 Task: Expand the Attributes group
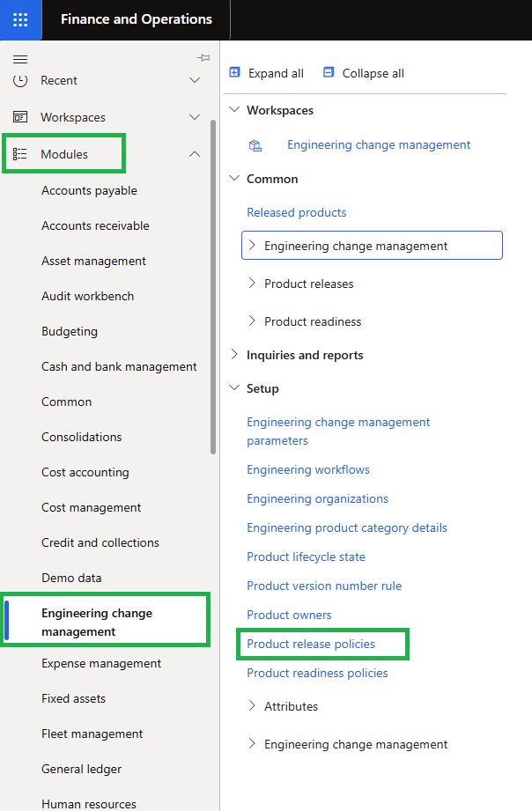click(251, 705)
